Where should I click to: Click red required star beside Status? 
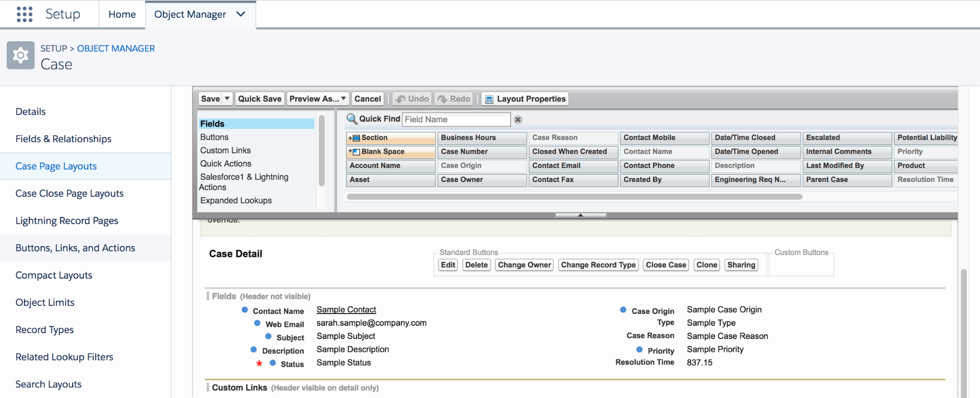tap(259, 363)
